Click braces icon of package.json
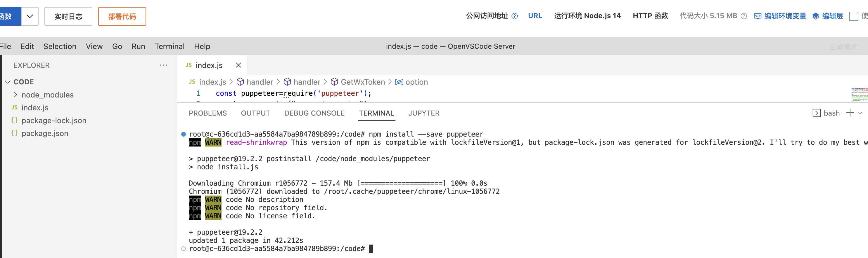Screen dimensions: 868x258 click(15, 133)
